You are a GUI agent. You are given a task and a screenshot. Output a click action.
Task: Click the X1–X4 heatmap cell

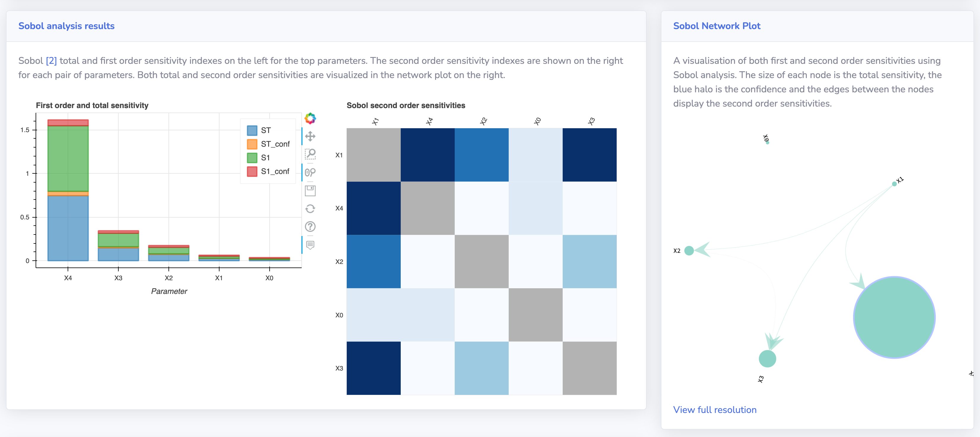pyautogui.click(x=427, y=155)
